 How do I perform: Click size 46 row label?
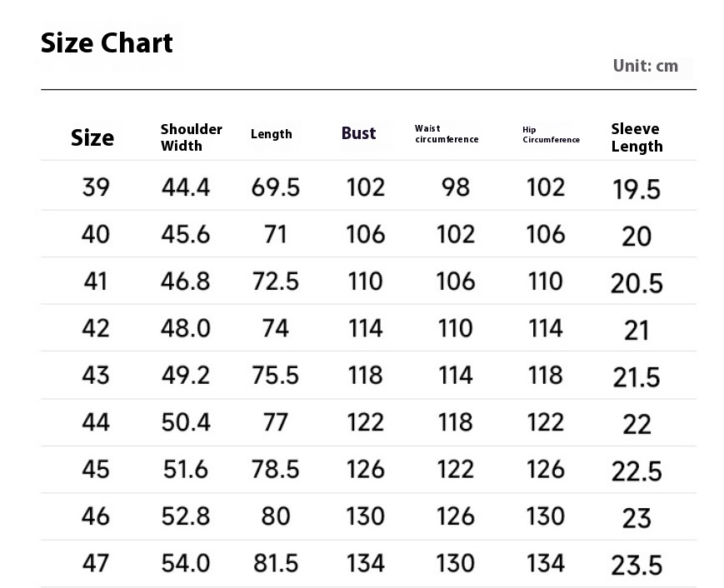click(x=96, y=516)
